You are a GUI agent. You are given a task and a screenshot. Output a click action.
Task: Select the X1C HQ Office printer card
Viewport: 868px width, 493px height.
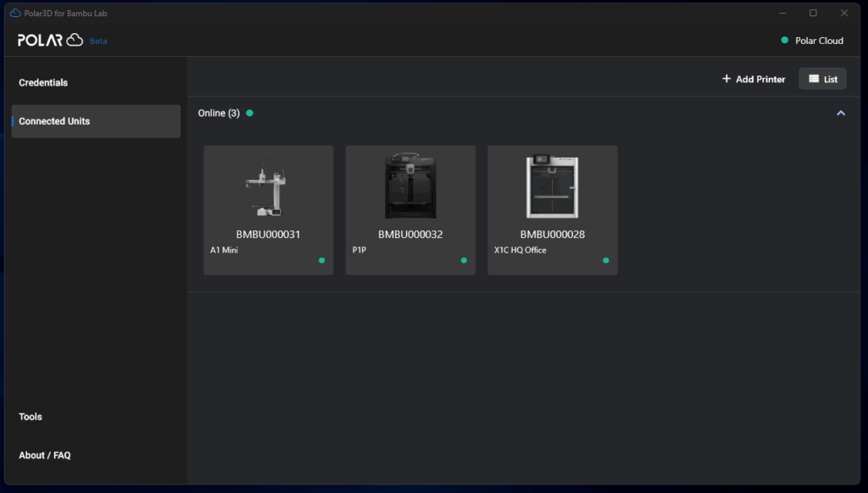[x=552, y=209]
